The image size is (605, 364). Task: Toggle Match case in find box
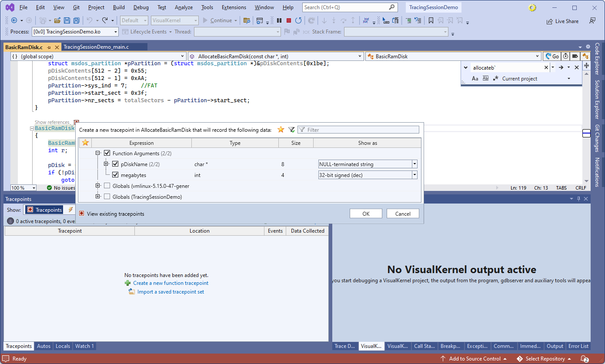point(475,79)
